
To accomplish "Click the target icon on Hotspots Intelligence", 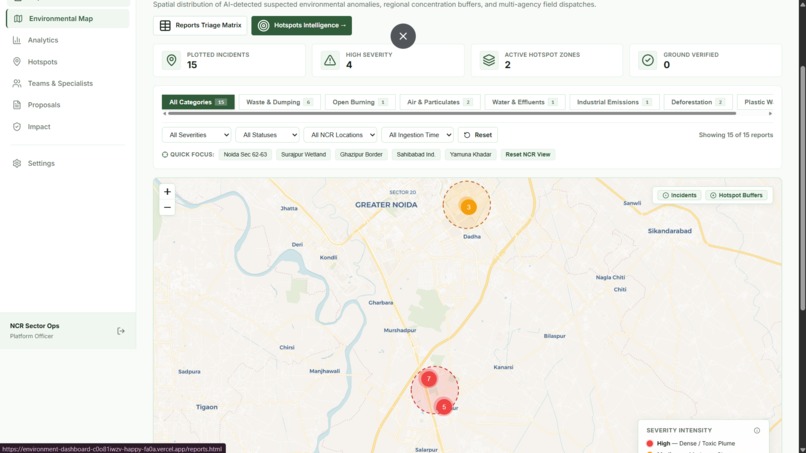I will point(263,25).
